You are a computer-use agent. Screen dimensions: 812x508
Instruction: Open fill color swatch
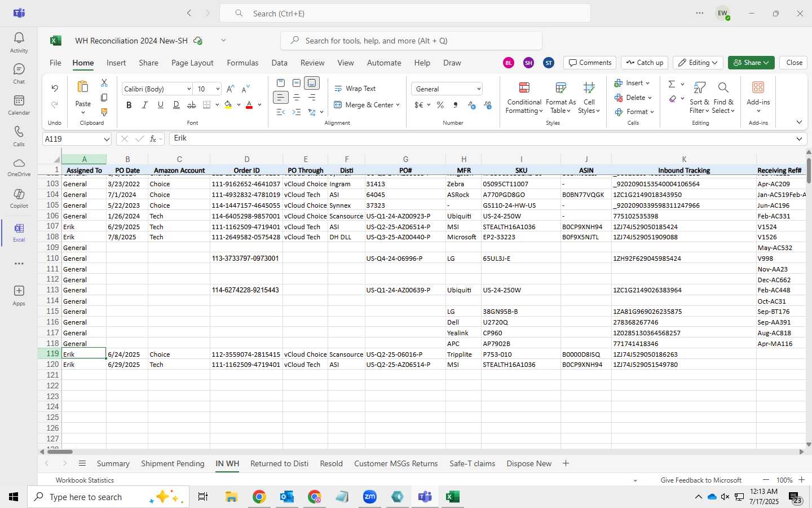228,105
